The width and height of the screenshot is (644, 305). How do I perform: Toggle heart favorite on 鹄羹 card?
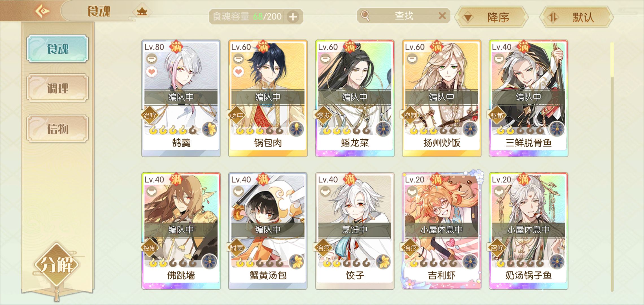[152, 72]
